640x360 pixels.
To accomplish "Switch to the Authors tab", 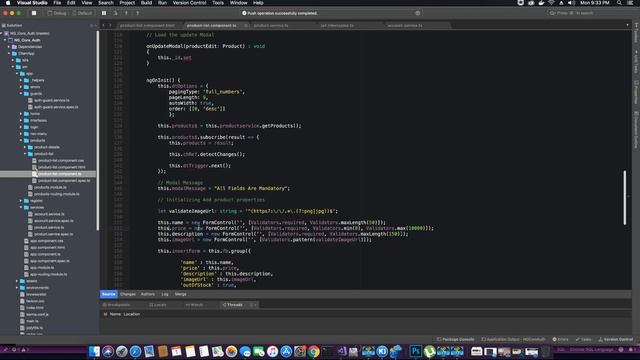I will 148,294.
